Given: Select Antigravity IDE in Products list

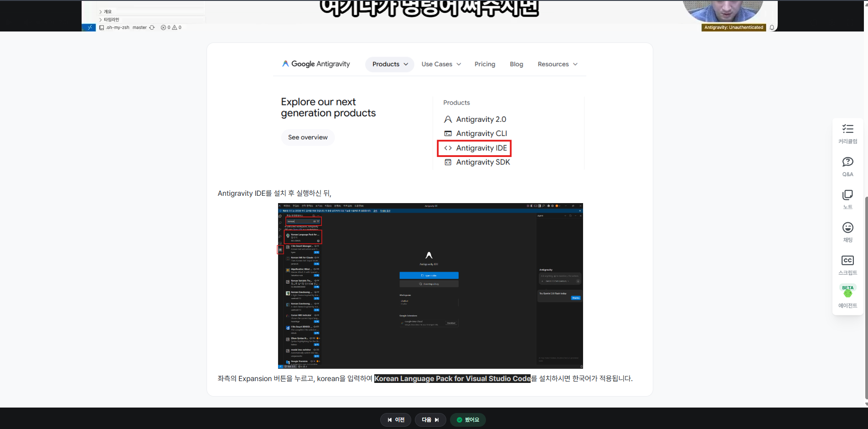Looking at the screenshot, I should pos(475,148).
